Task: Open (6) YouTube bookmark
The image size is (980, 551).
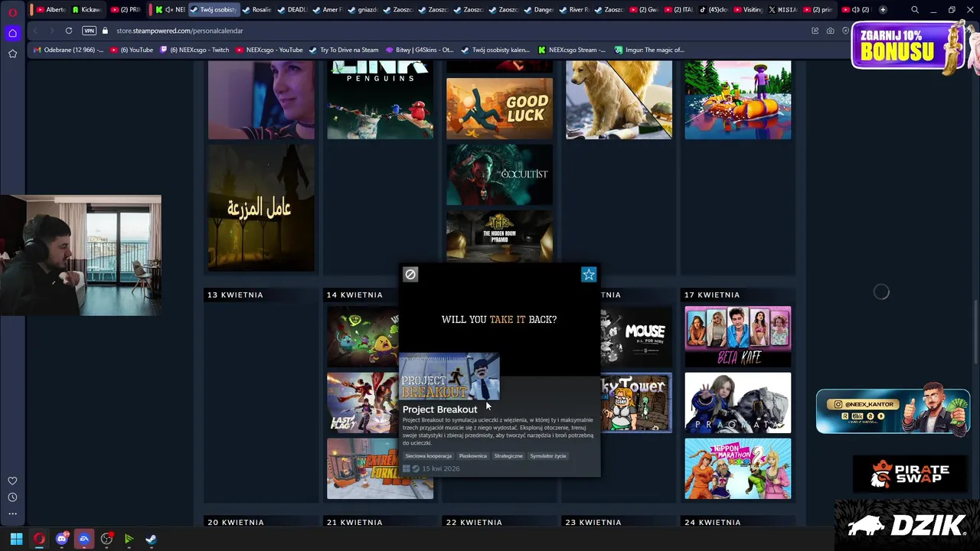Action: pos(132,50)
